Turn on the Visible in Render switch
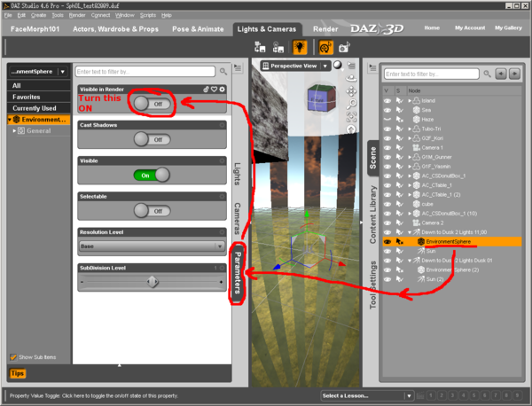Screen dimensions: 532x406 [152, 104]
